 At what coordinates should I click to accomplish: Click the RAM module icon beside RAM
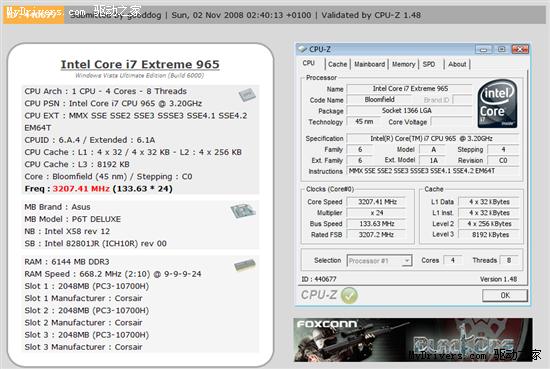point(244,265)
